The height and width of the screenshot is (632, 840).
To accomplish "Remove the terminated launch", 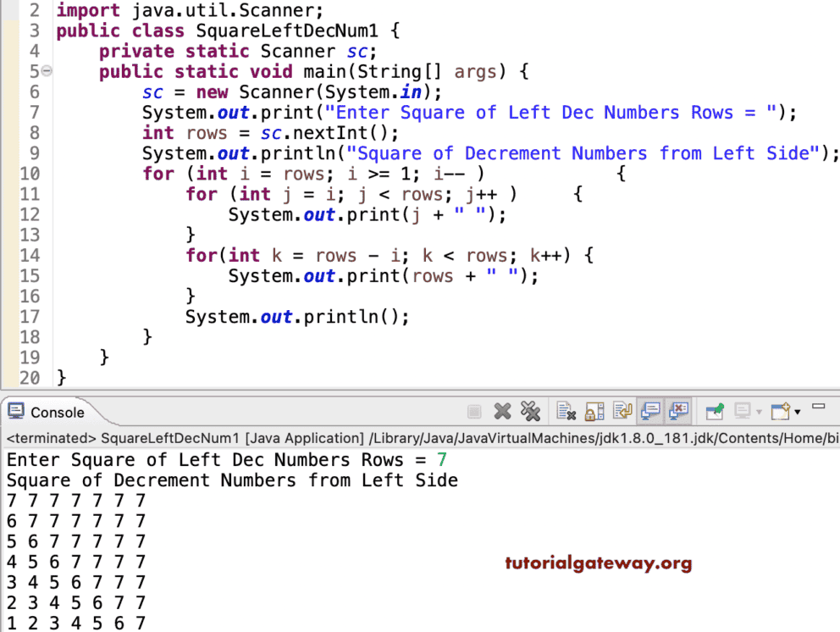I will 503,411.
